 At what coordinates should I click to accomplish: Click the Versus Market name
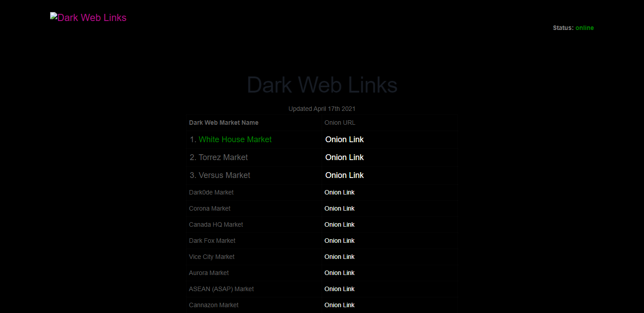tap(224, 175)
